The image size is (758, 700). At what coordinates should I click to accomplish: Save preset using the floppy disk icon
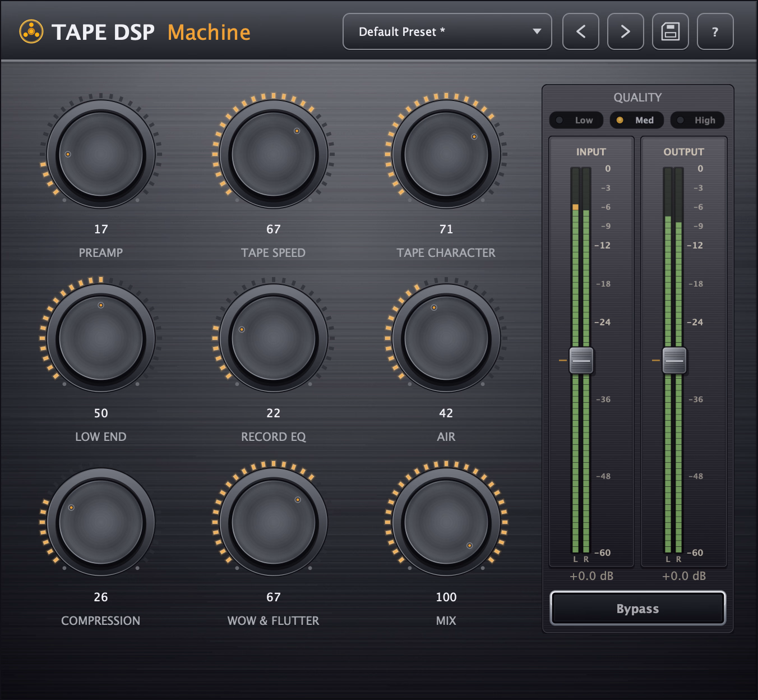[671, 31]
